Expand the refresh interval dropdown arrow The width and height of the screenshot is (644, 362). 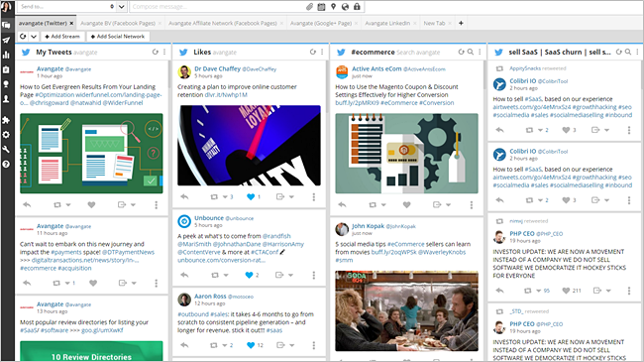34,36
